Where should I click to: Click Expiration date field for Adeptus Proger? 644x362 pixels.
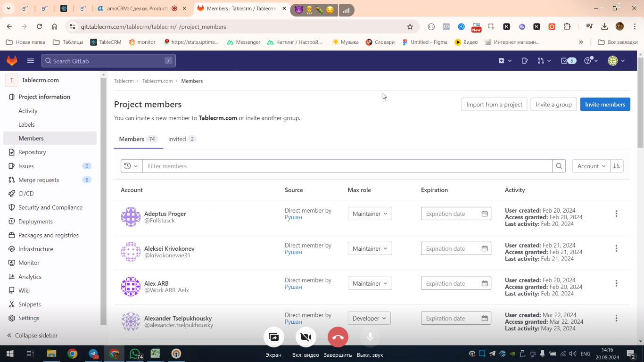(456, 214)
